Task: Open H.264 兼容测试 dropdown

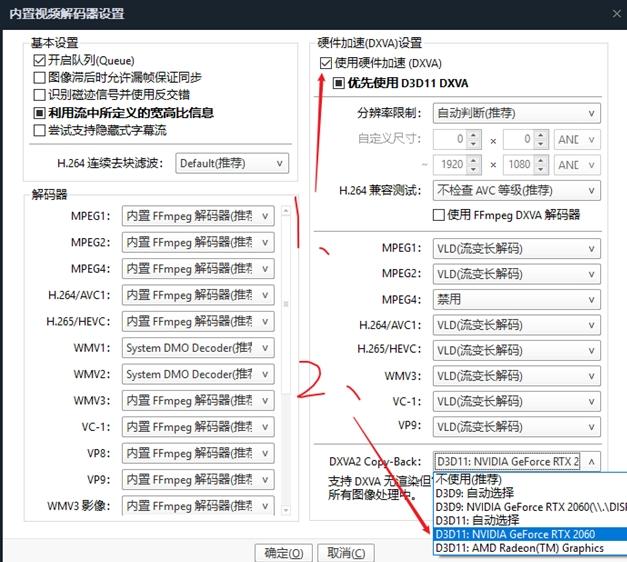Action: click(517, 190)
